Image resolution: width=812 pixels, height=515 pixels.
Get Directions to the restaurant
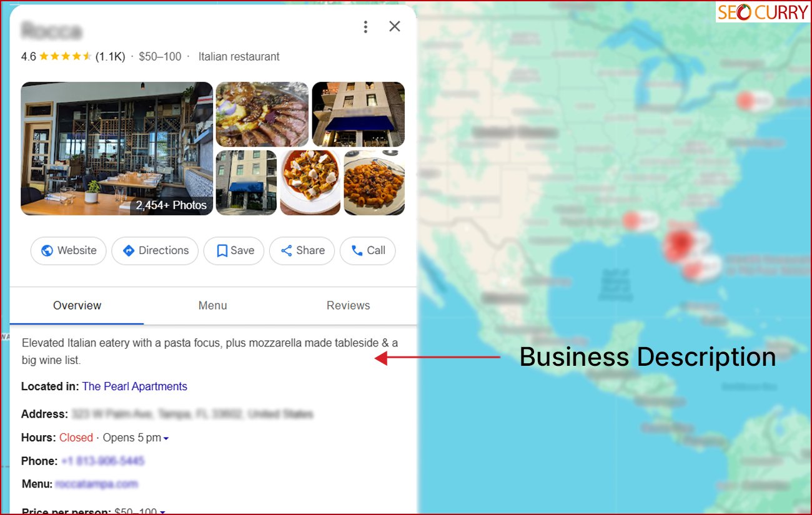coord(155,250)
